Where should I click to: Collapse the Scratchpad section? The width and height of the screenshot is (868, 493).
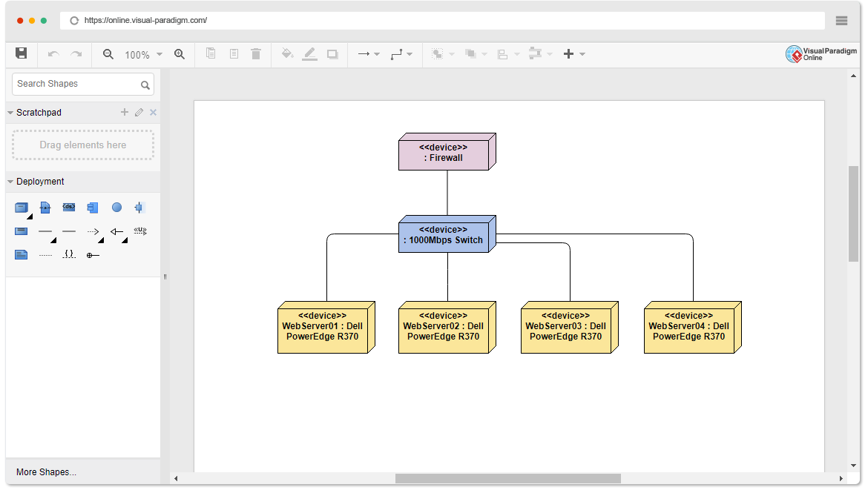point(10,113)
